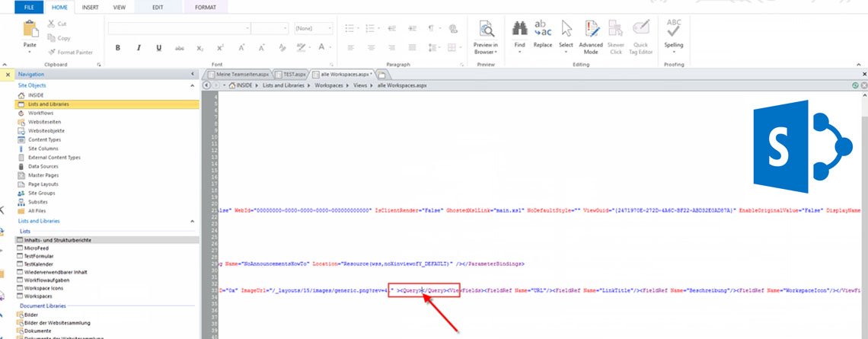This screenshot has height=339, width=868.
Task: Click into the code editor on line 33
Action: tap(540, 290)
